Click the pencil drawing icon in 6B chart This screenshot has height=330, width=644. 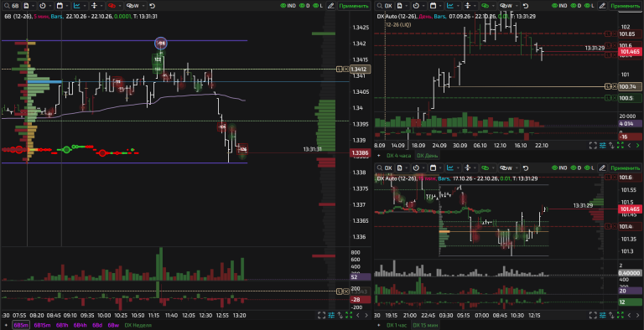point(330,6)
